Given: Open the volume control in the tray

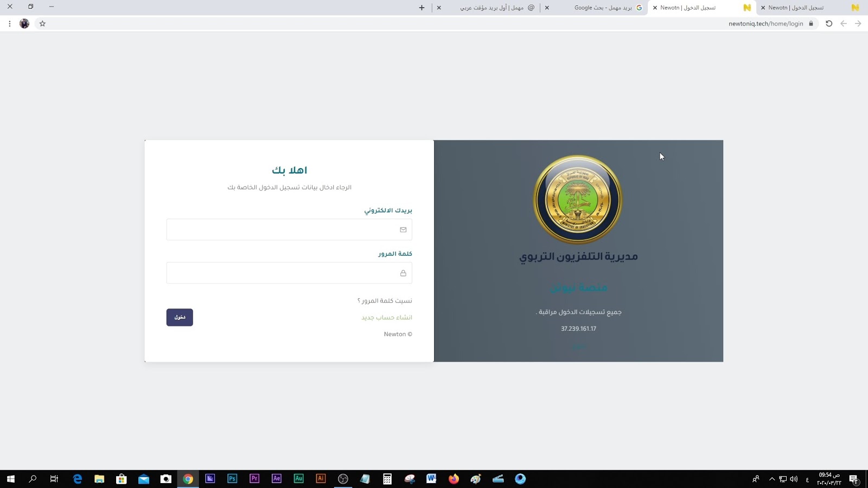Looking at the screenshot, I should (794, 479).
